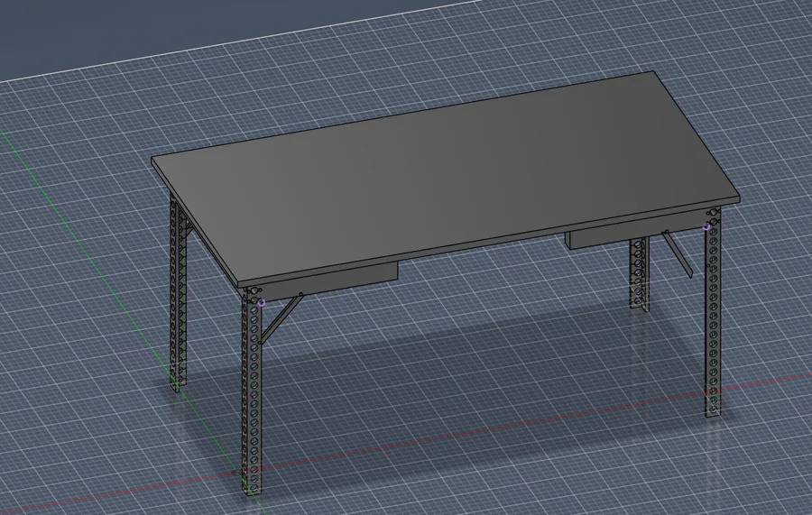Select the dark tabletop surface
The width and height of the screenshot is (812, 515).
(446, 179)
